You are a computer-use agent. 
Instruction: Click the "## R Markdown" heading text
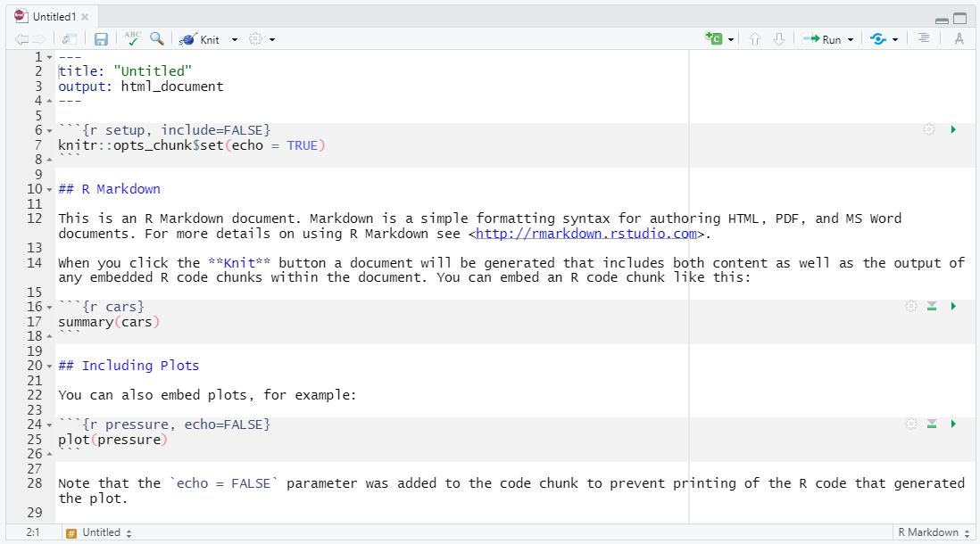[x=110, y=189]
